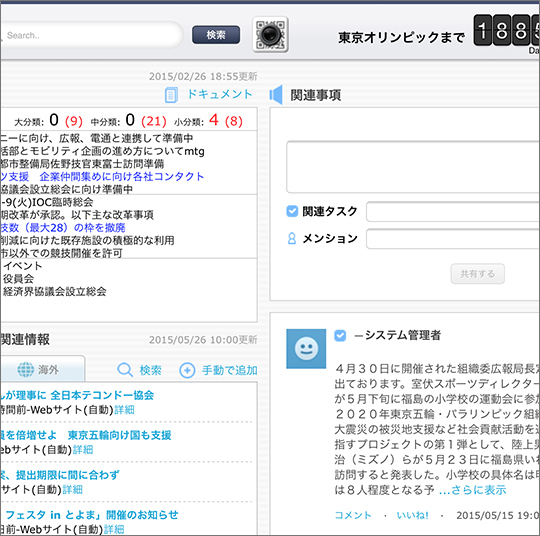Click the document icon beside ドキュメント
This screenshot has width=540, height=536.
[171, 95]
